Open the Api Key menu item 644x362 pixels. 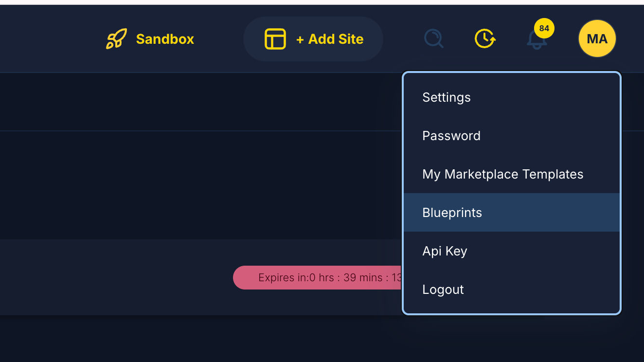tap(445, 251)
